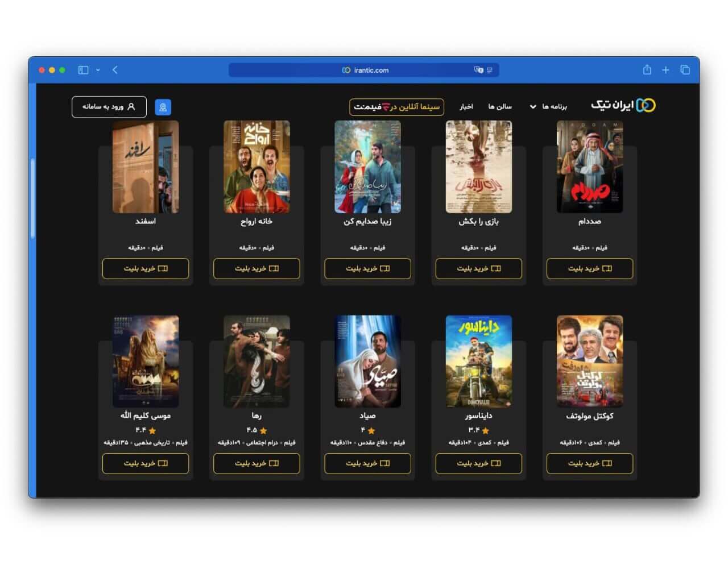Click the blue location pin icon button
Screen dimensions: 728x573
click(x=163, y=107)
